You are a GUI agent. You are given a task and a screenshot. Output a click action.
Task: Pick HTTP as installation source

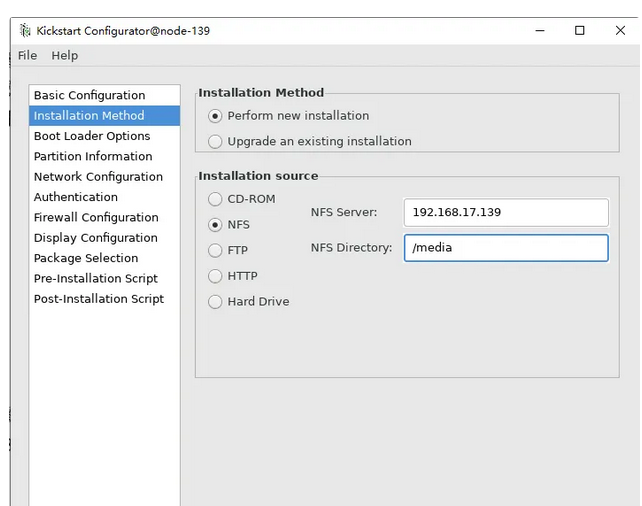(x=215, y=276)
